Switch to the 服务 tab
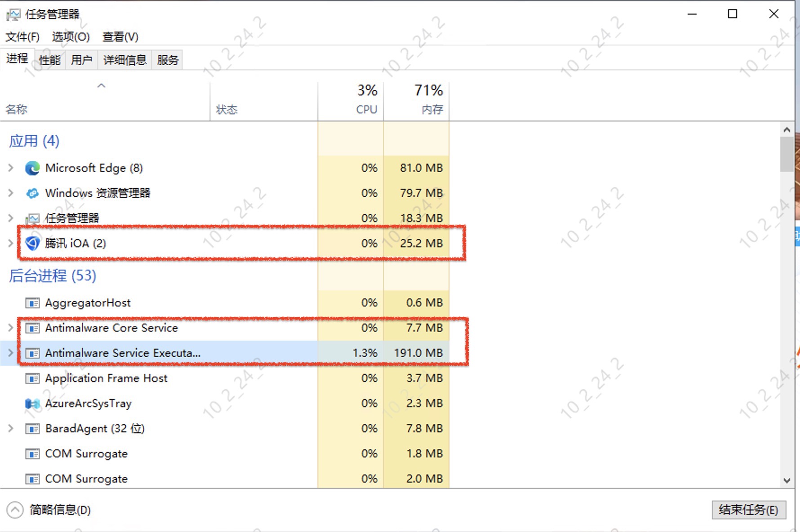 (x=168, y=60)
